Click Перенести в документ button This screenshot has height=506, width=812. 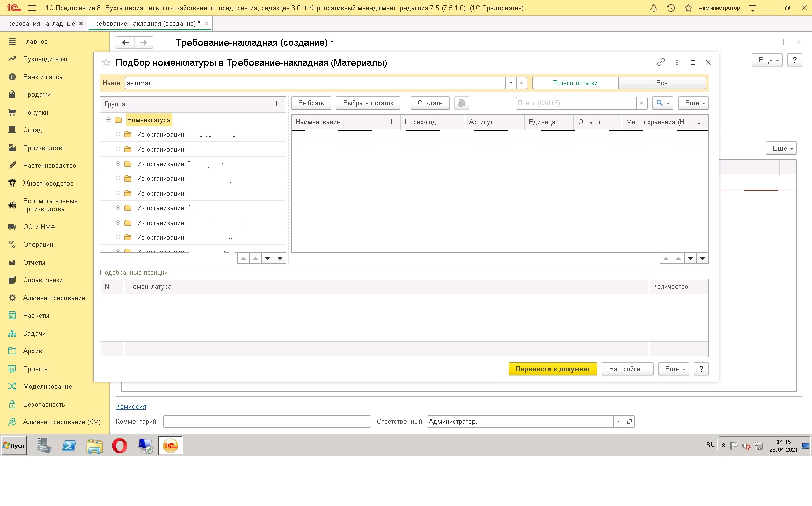tap(553, 369)
